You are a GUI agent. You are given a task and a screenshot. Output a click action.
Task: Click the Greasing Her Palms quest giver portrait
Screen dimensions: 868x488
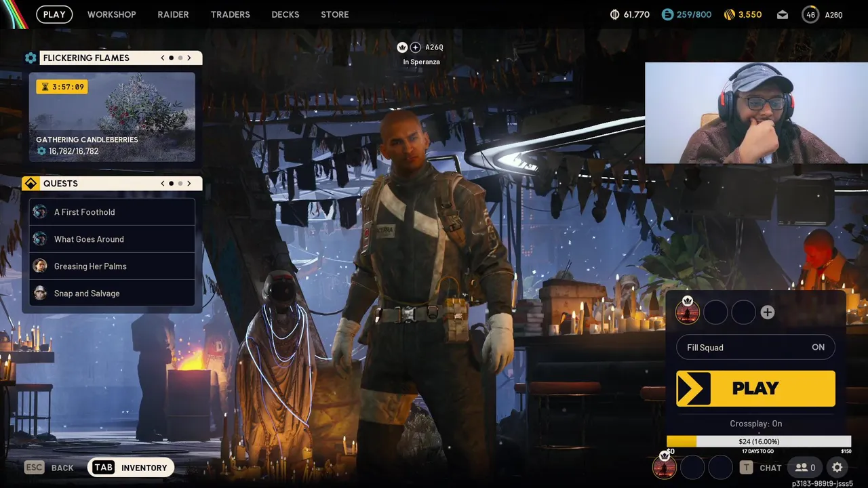(40, 266)
